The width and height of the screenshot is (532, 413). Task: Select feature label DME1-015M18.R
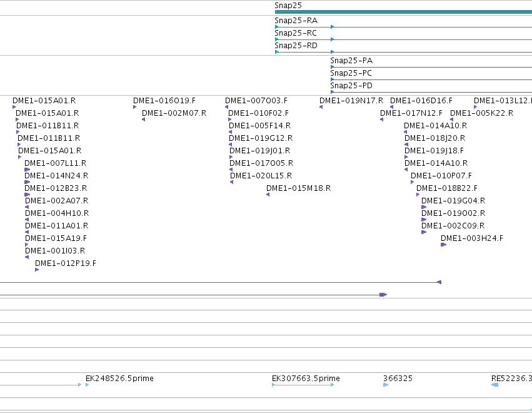(x=298, y=188)
